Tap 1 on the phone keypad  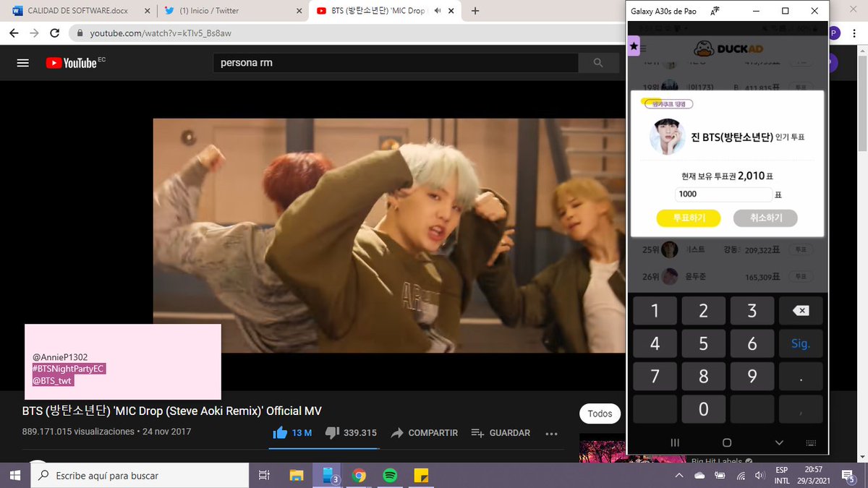[x=655, y=311]
